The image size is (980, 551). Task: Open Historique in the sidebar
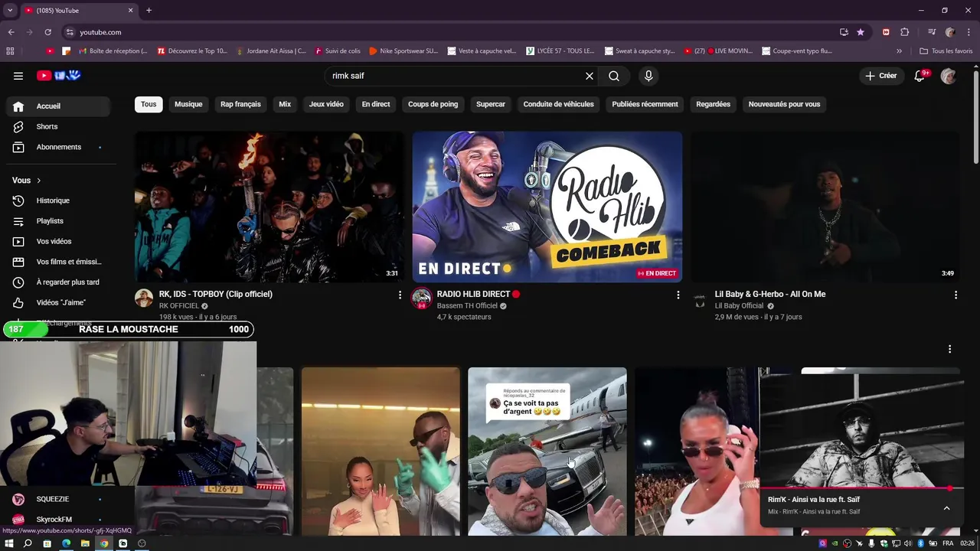tap(58, 201)
